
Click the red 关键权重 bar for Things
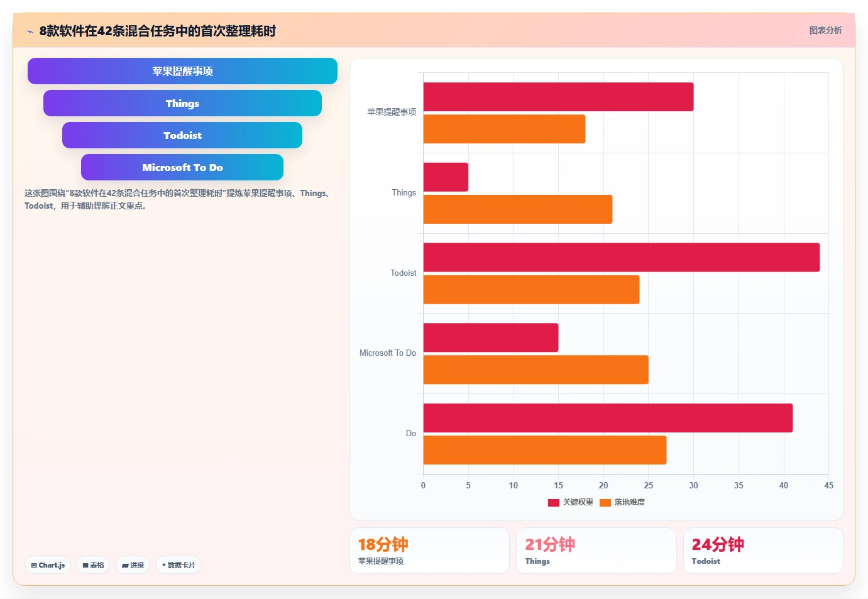pyautogui.click(x=446, y=177)
